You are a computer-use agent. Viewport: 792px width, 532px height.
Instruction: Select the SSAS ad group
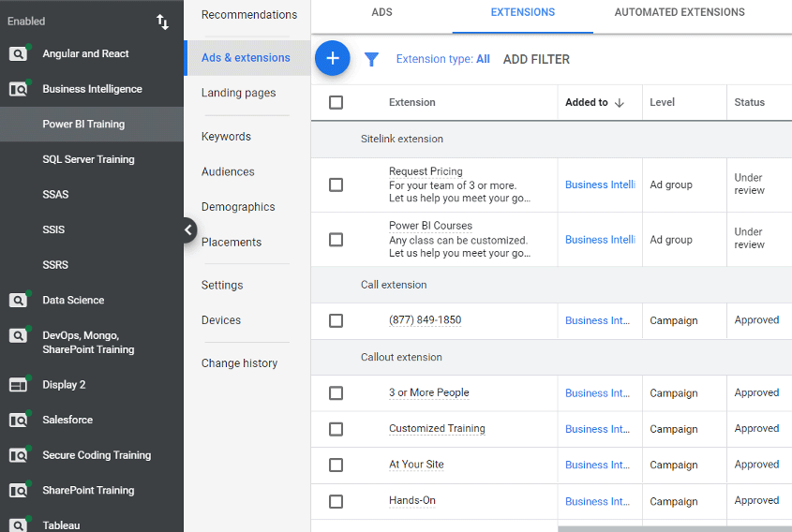point(55,195)
